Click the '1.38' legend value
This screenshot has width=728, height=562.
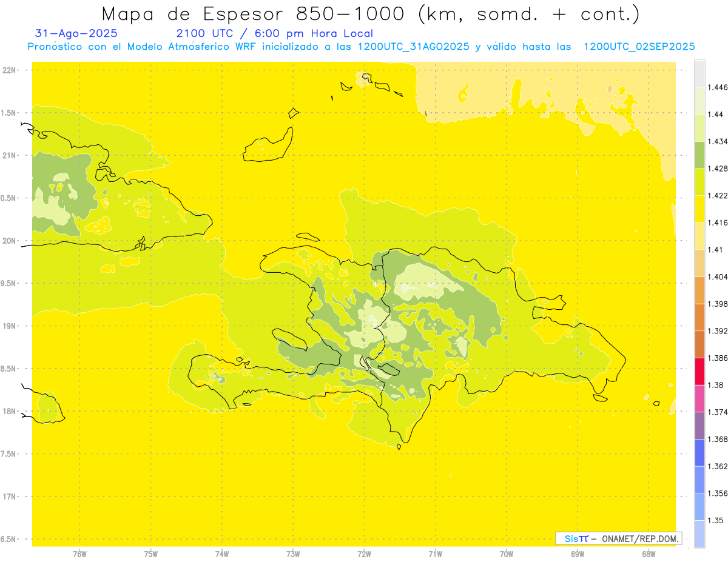click(x=716, y=385)
